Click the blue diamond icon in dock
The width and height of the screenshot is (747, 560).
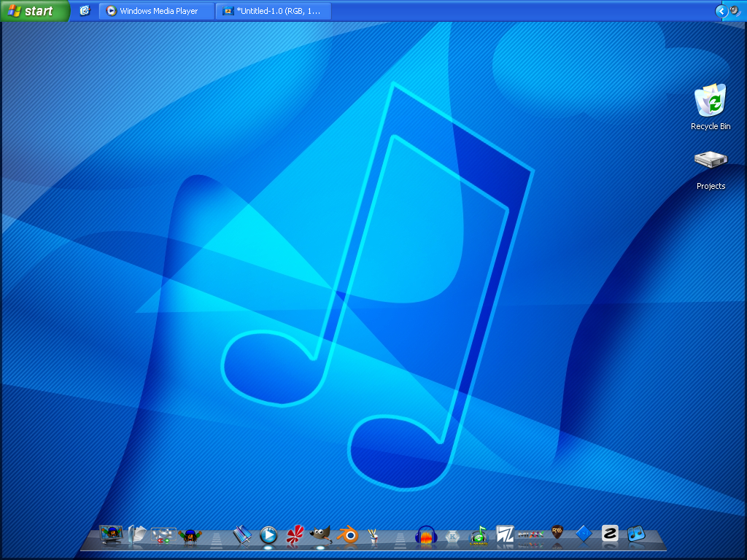click(x=585, y=534)
